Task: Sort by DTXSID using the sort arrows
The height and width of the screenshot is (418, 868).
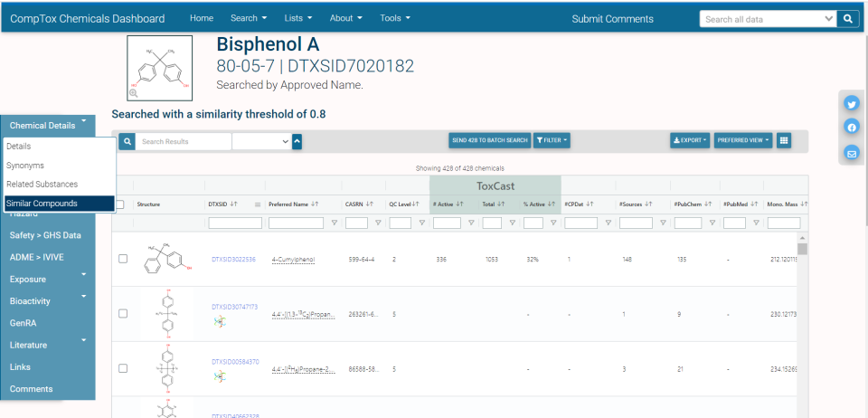Action: pyautogui.click(x=233, y=204)
